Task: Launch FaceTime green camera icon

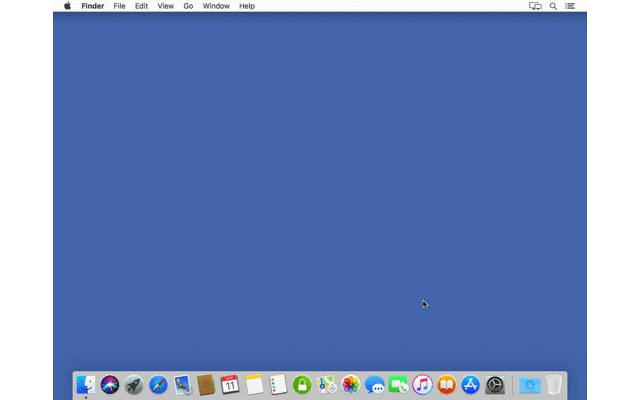Action: click(x=398, y=384)
